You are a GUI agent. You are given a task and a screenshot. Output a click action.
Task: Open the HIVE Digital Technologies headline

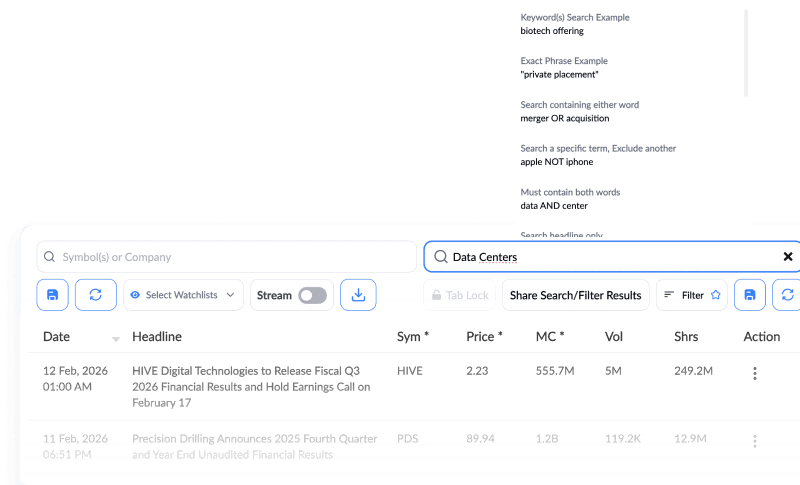(251, 386)
